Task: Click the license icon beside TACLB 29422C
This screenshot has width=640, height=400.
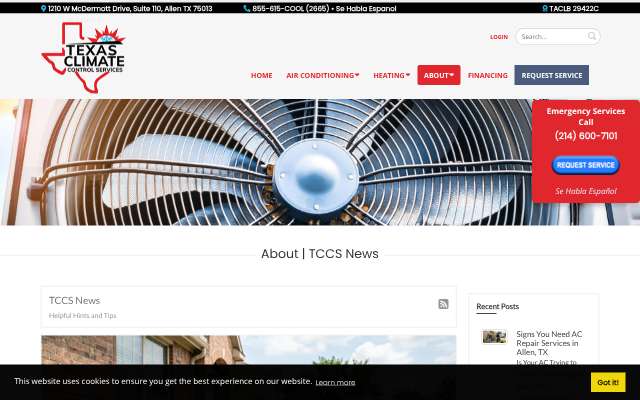Action: pos(544,8)
